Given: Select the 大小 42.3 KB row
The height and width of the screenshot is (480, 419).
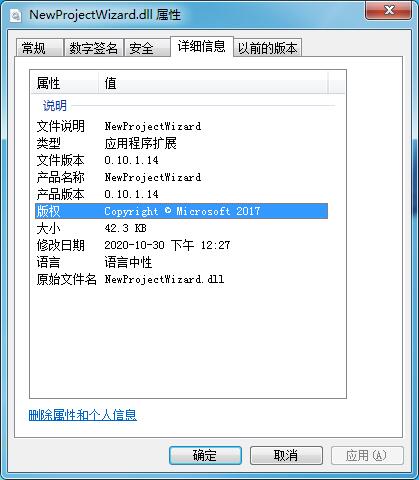Looking at the screenshot, I should pyautogui.click(x=181, y=228).
